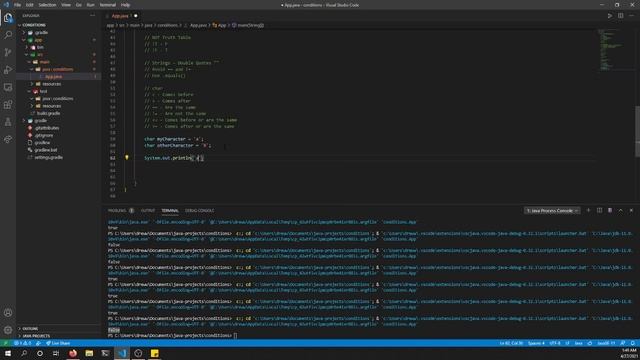
Task: Open the Windows Start button
Action: pyautogui.click(x=8, y=353)
